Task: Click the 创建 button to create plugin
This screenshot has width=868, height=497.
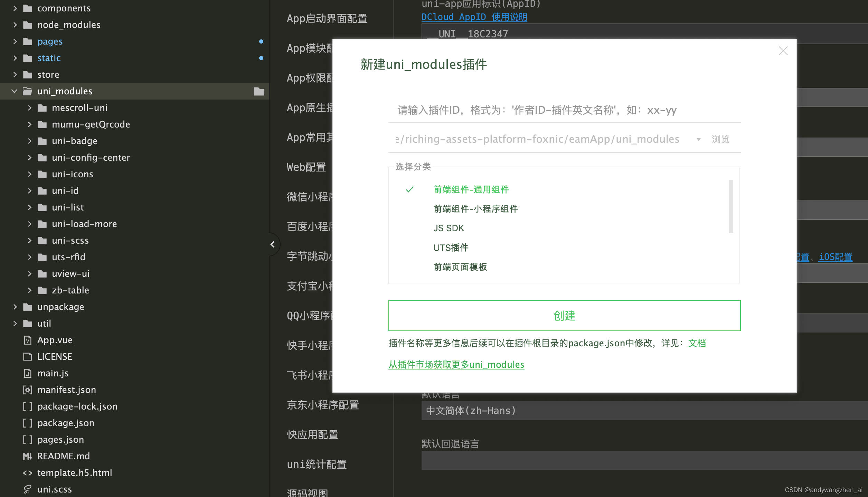Action: 564,315
